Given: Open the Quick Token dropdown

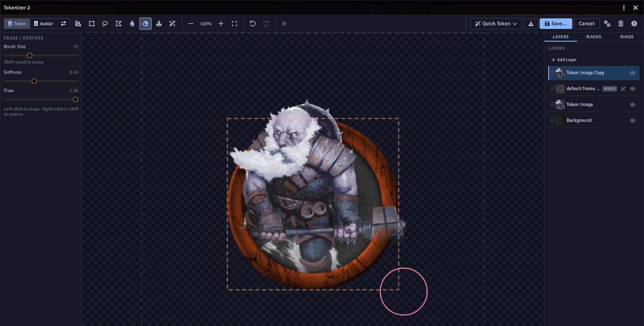Looking at the screenshot, I should pyautogui.click(x=496, y=24).
